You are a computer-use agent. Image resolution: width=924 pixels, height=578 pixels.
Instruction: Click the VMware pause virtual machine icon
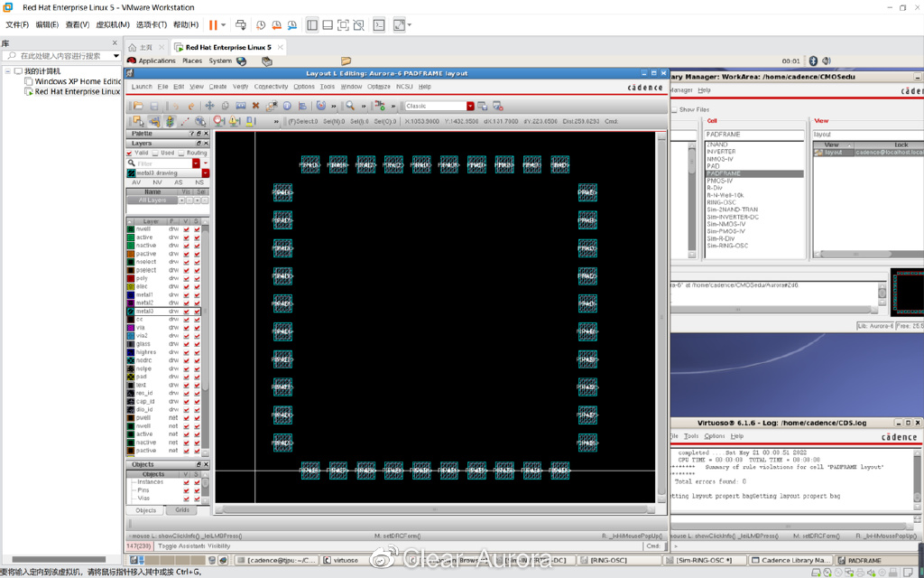click(213, 24)
